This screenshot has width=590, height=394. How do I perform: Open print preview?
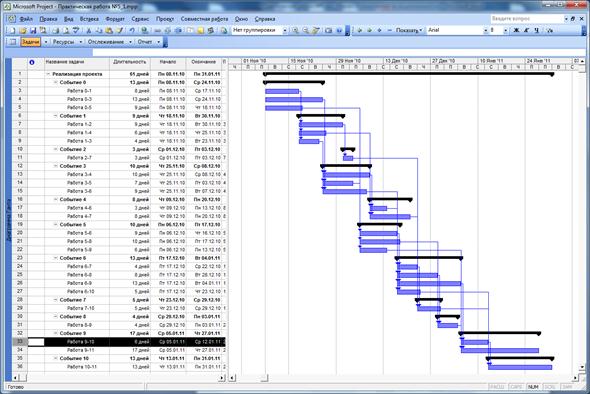[x=66, y=30]
